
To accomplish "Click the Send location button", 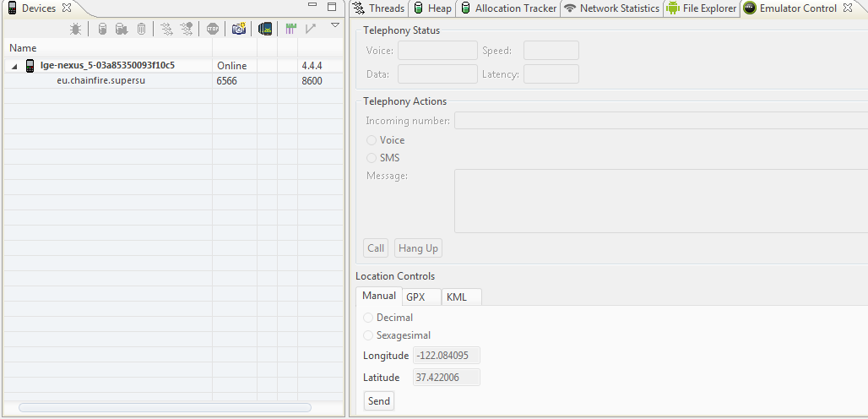I will pos(379,401).
